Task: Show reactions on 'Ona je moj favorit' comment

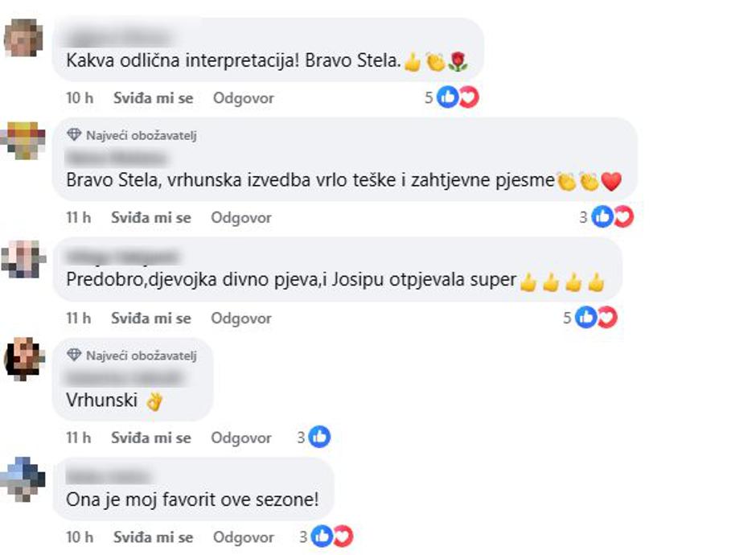Action: tap(332, 536)
